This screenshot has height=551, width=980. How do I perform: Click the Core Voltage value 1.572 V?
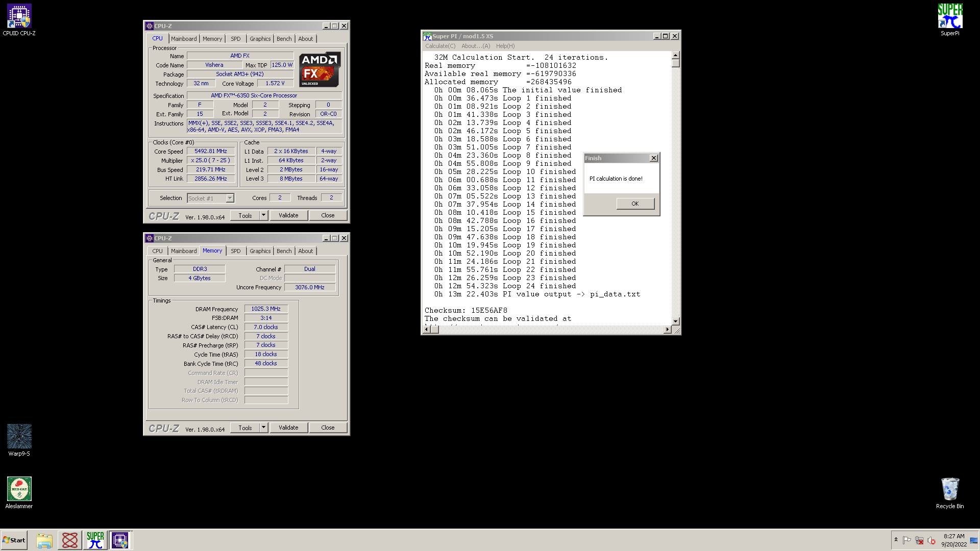(275, 84)
